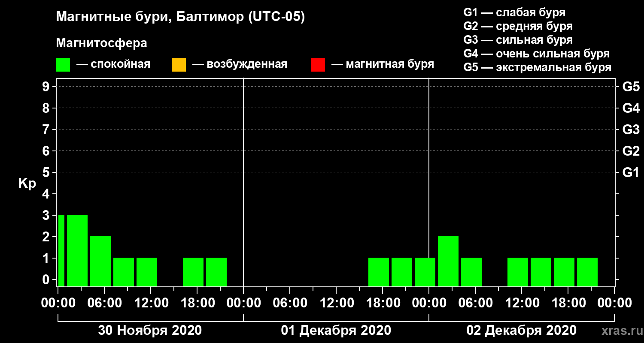Screen dimensions: 644x343
Task: Click the date label '01 Декабря 2020'
Action: coord(336,331)
